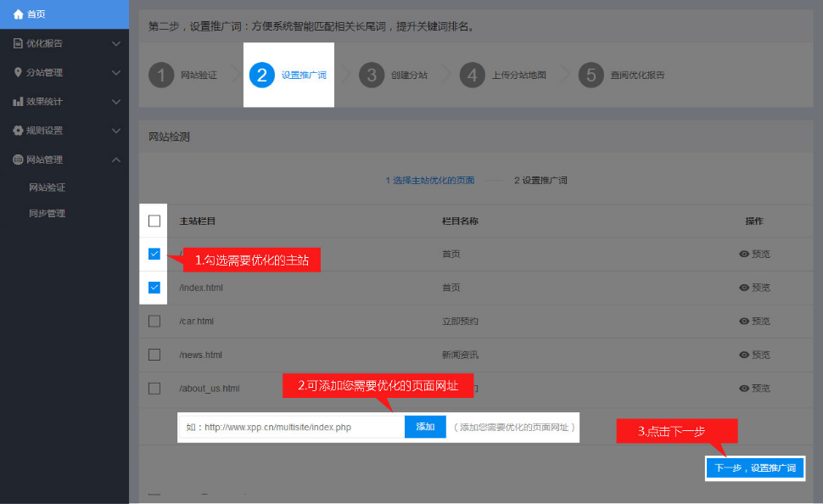Toggle the select-all checkbox in the header
This screenshot has width=823, height=504.
click(x=154, y=221)
